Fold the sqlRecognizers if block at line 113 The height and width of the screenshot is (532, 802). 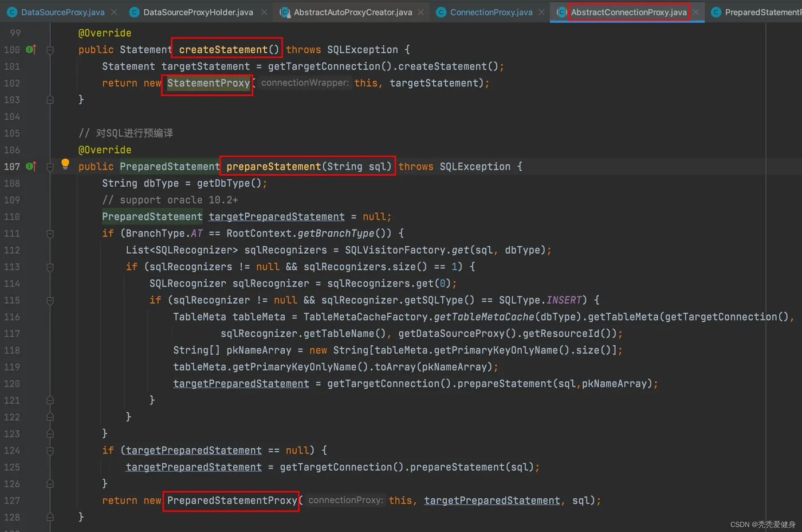(x=50, y=267)
